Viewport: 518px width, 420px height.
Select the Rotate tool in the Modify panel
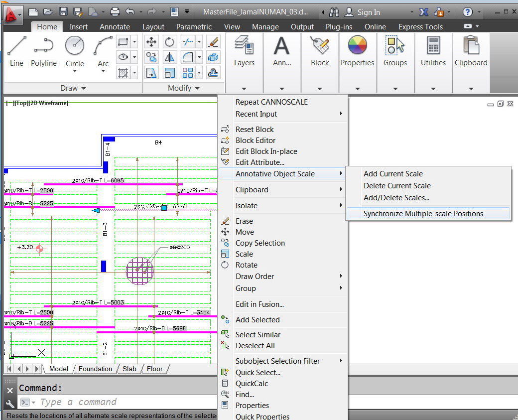tap(169, 42)
